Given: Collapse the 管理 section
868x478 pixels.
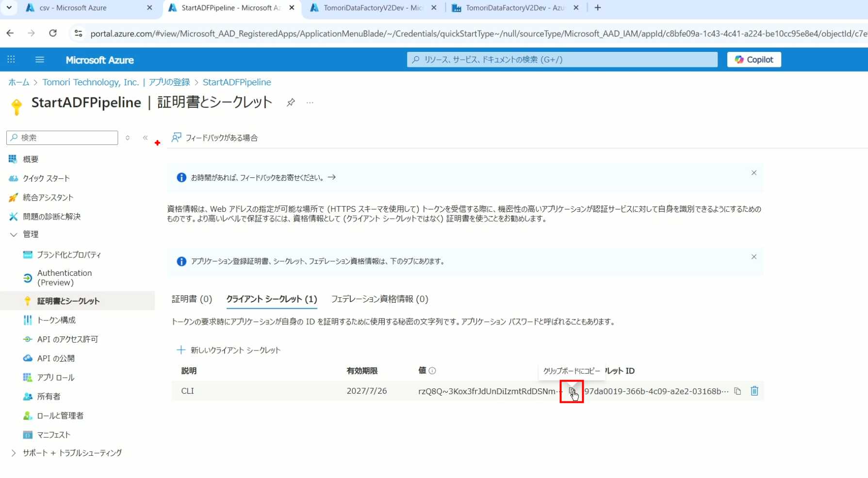Looking at the screenshot, I should (14, 235).
